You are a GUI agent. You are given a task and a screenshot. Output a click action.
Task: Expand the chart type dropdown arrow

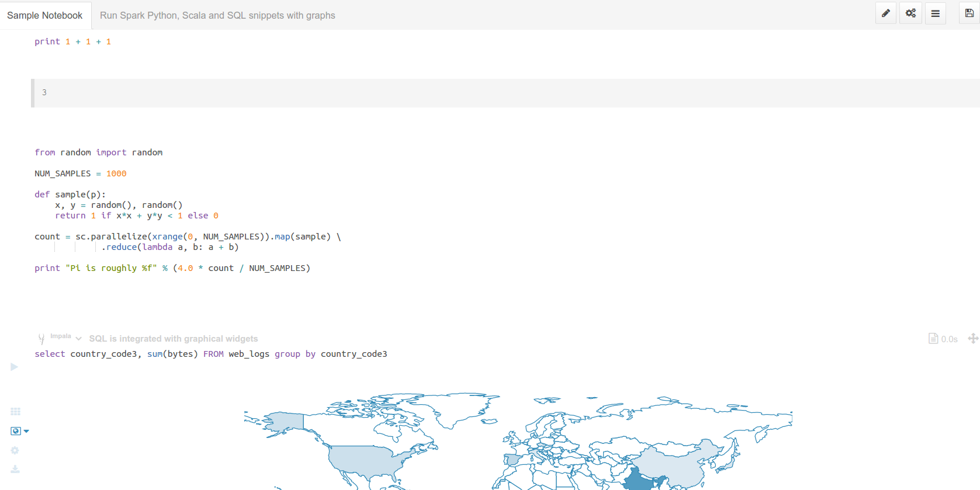tap(26, 431)
